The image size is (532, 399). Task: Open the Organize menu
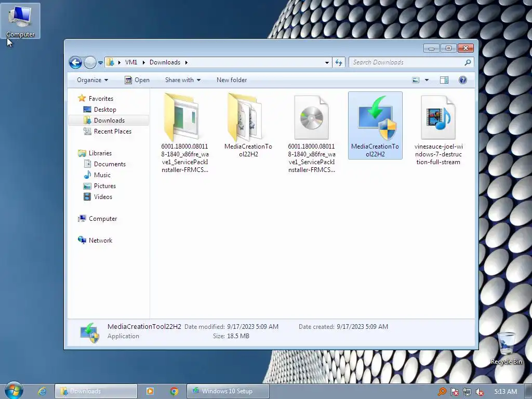click(x=92, y=80)
